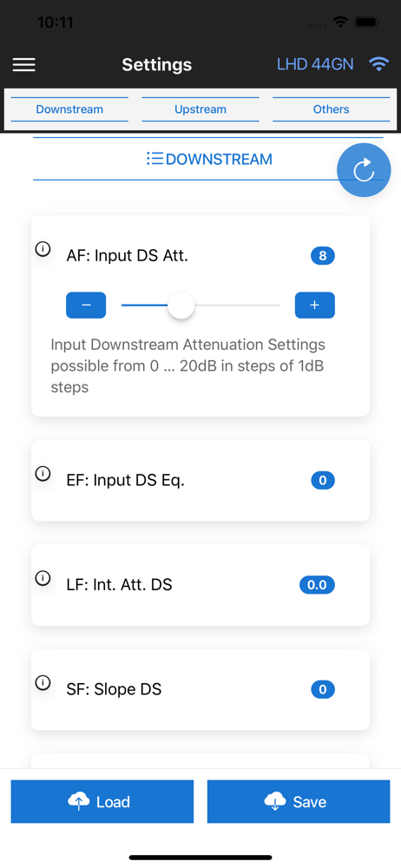This screenshot has height=868, width=401.
Task: Tap the Wi-Fi connection icon beside LHD 44GN
Action: pos(378,65)
